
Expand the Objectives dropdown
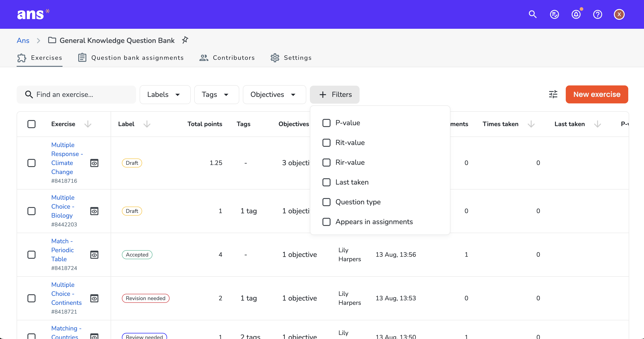tap(274, 94)
